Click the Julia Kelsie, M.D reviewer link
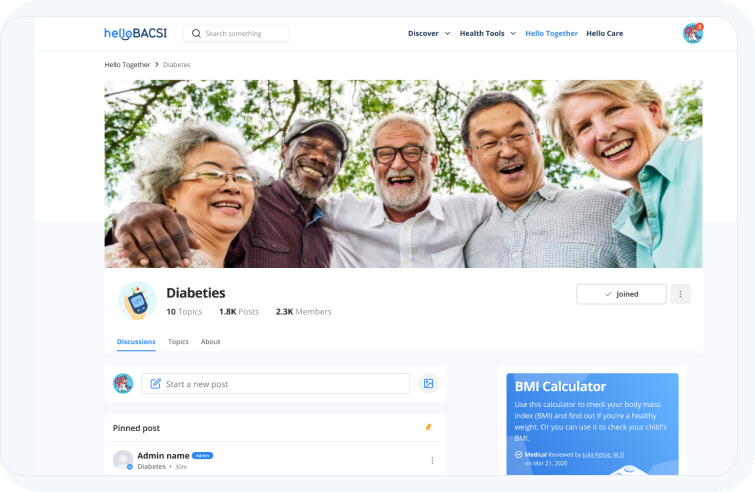This screenshot has width=755, height=492. [x=603, y=454]
